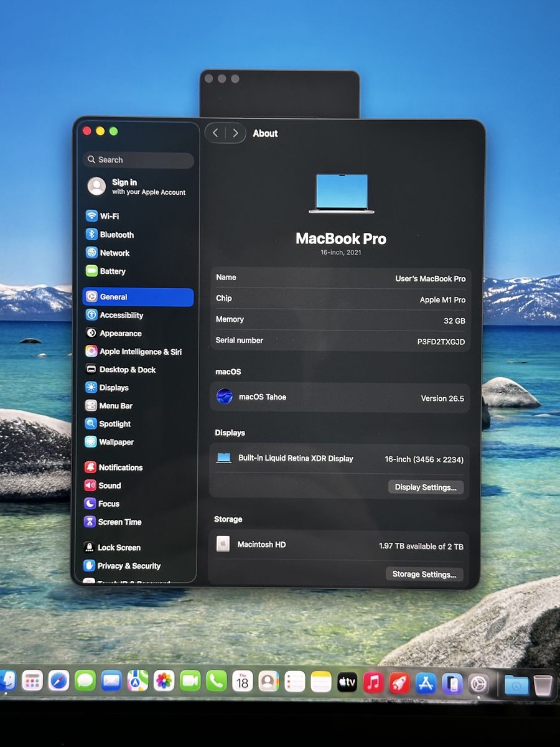Viewport: 560px width, 747px height.
Task: Click the "16-inch, 2021" model subtitle
Action: [341, 252]
